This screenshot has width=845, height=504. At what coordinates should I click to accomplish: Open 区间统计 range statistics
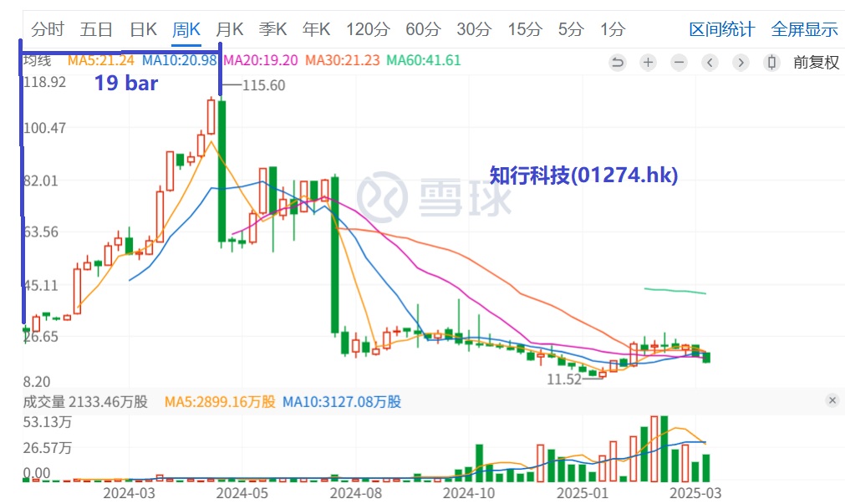click(x=722, y=29)
